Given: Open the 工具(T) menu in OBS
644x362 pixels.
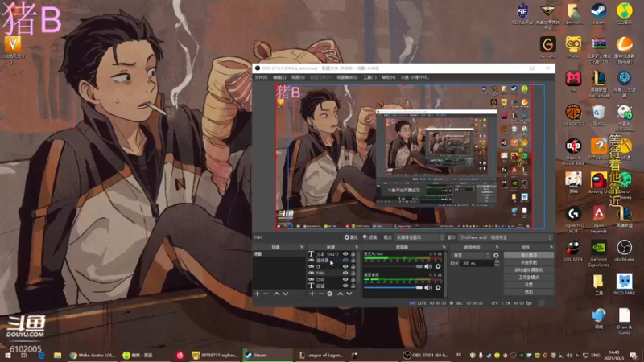Looking at the screenshot, I should [x=369, y=77].
